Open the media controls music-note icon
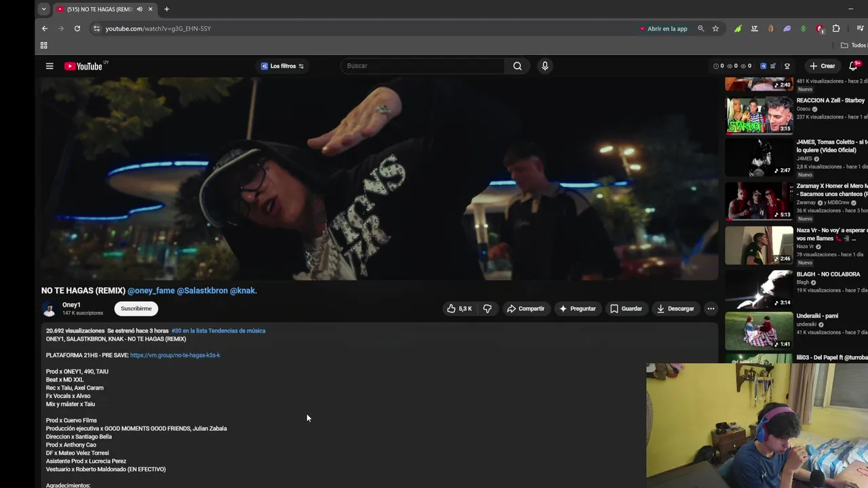The height and width of the screenshot is (488, 868). 860,28
